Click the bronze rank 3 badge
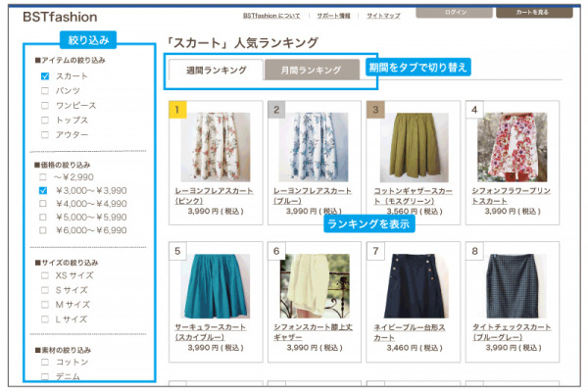The height and width of the screenshot is (391, 588). coord(375,110)
